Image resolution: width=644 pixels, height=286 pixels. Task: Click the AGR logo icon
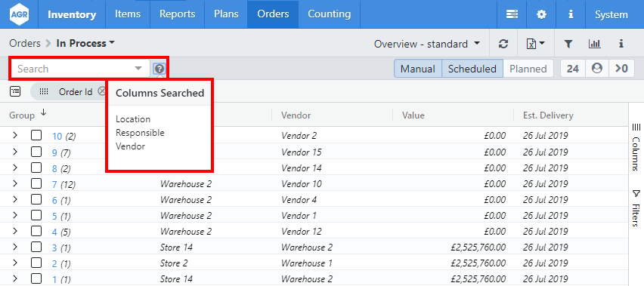pos(19,14)
